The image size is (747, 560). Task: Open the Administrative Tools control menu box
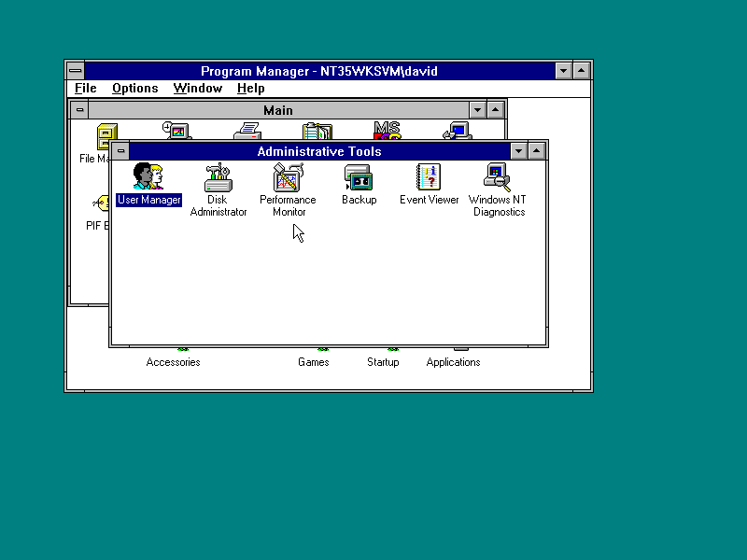click(x=121, y=151)
